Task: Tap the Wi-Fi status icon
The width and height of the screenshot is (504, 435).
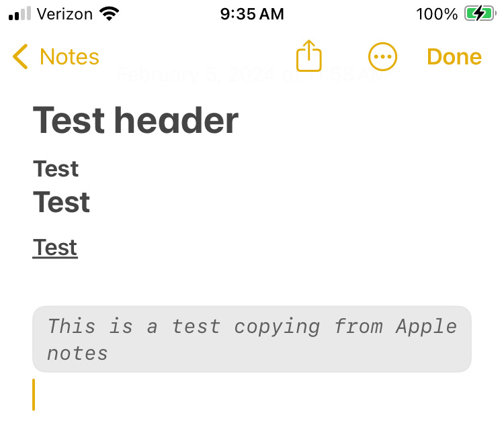Action: (x=108, y=13)
